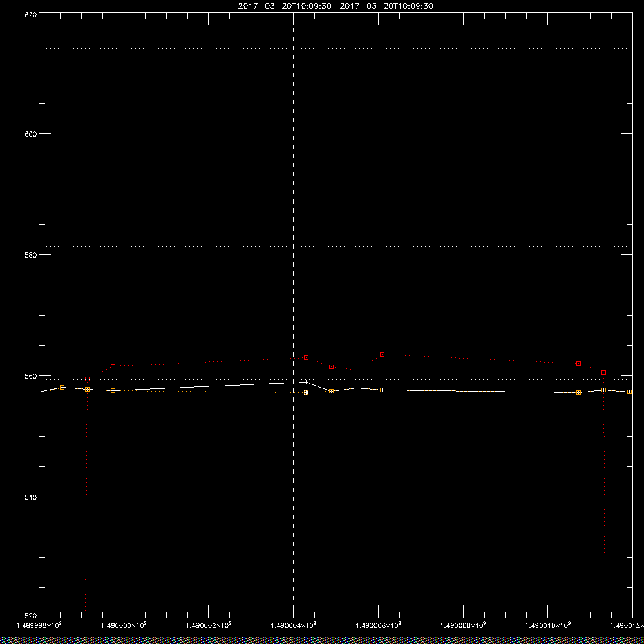Select the 620 y-axis label
Screen dimensions: 644x644
[31, 15]
